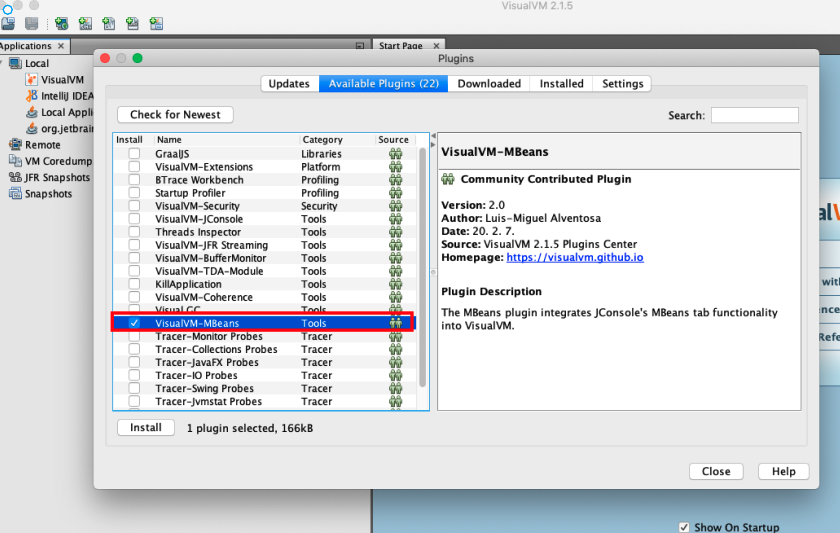Sort plugins by the Name column header

click(227, 139)
